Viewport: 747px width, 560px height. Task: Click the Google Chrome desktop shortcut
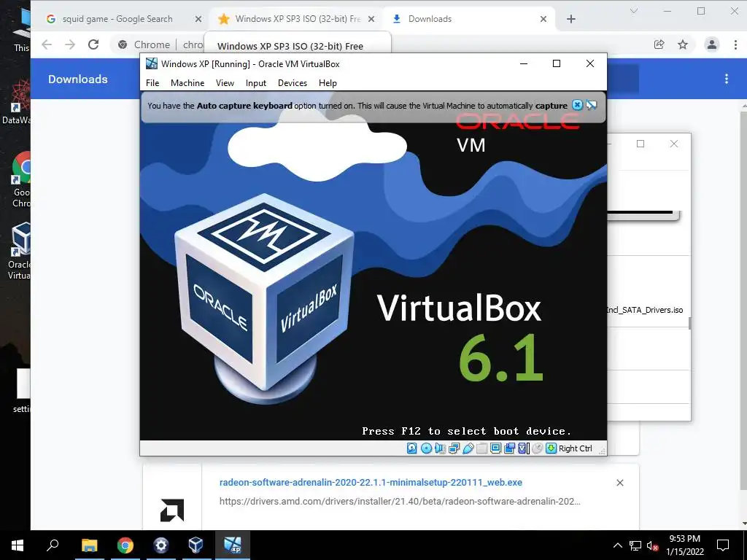(20, 180)
